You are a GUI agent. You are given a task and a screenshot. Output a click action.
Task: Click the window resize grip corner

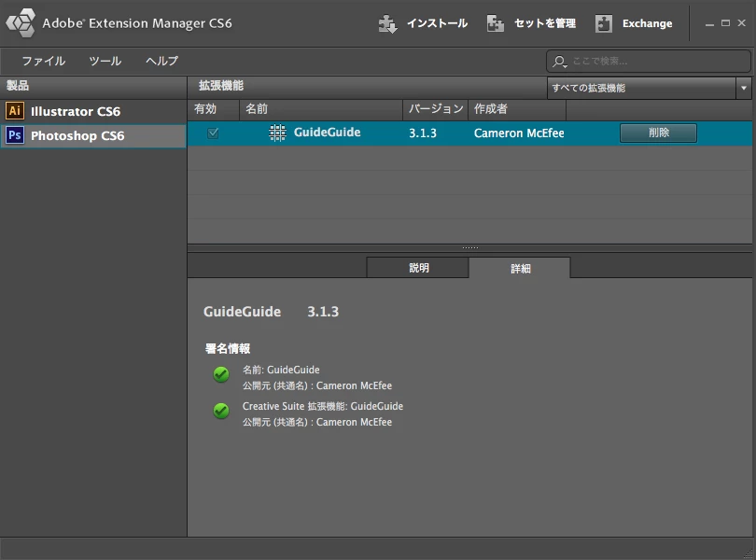749,553
